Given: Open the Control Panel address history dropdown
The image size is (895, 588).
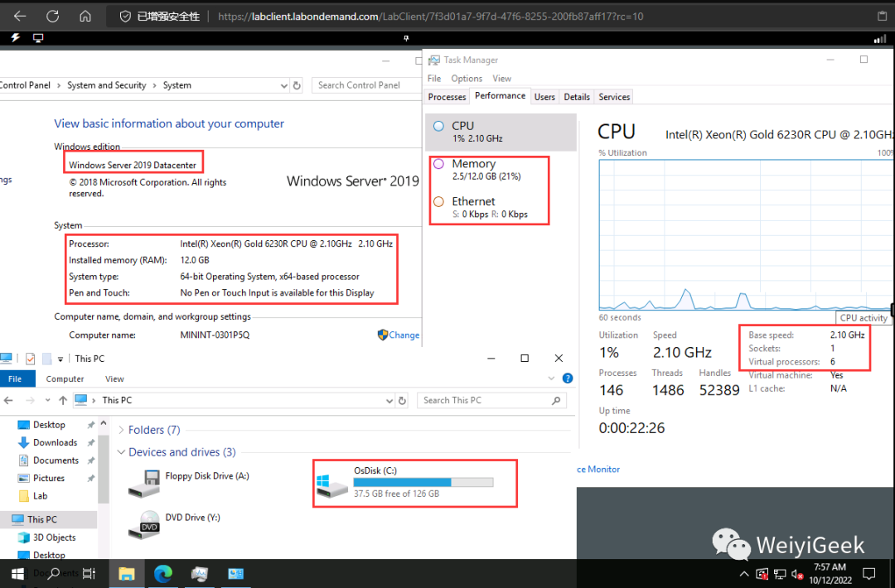Looking at the screenshot, I should (x=283, y=85).
